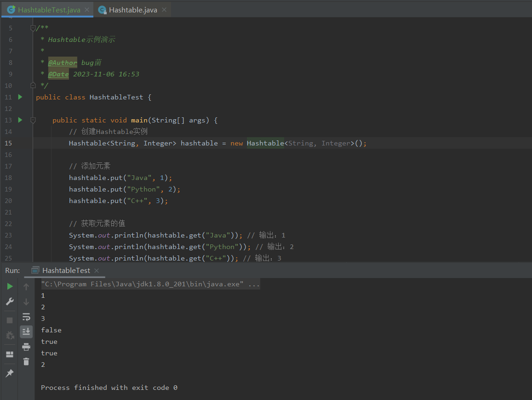Collapse the main method fold at line 13

(x=33, y=120)
